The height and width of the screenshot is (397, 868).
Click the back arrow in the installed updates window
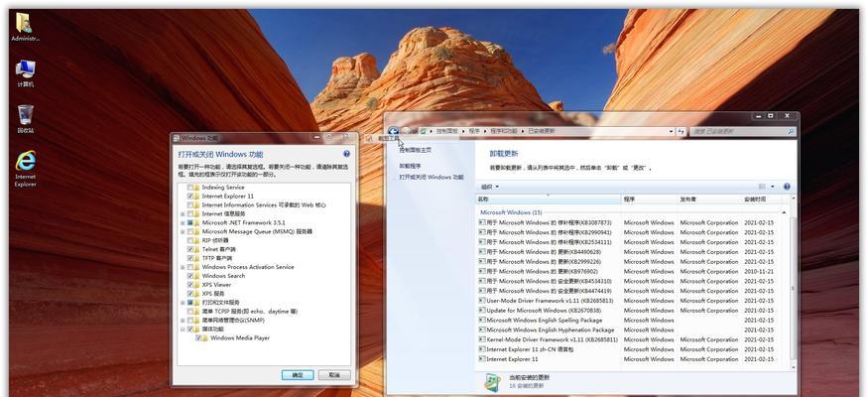(393, 131)
